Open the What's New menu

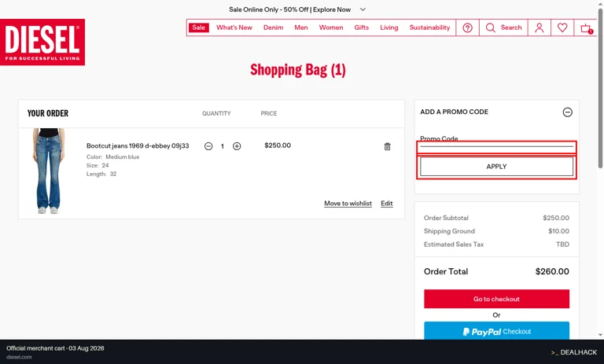234,28
